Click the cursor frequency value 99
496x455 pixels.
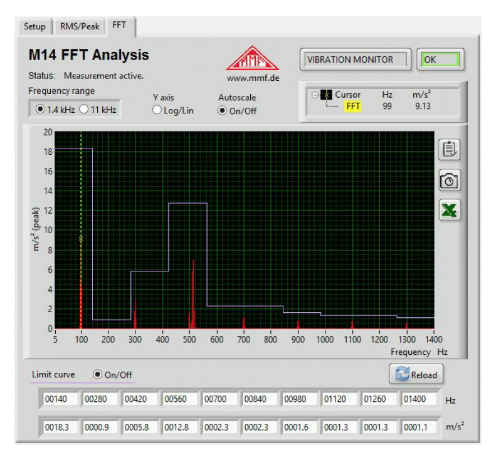pyautogui.click(x=387, y=106)
